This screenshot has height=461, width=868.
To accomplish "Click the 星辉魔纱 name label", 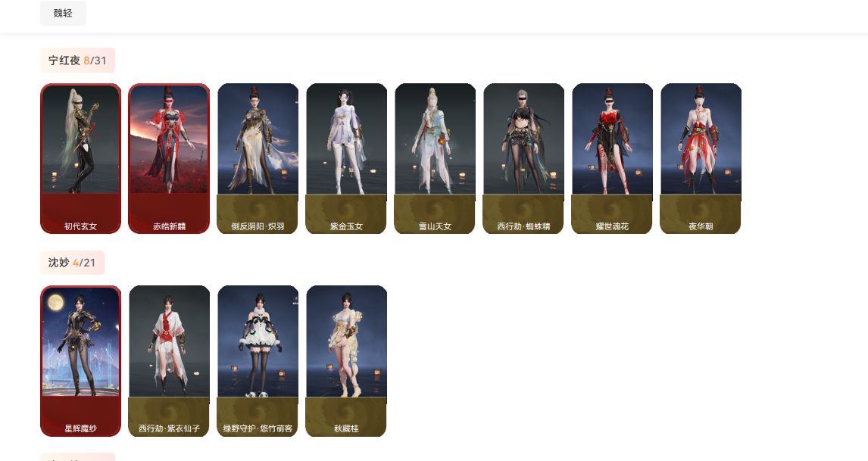I will [x=80, y=428].
